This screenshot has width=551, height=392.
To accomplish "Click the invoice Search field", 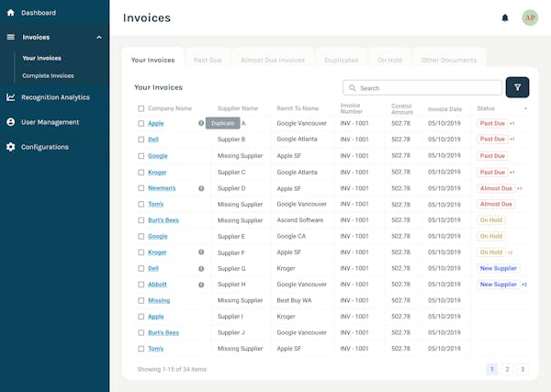I will click(422, 88).
